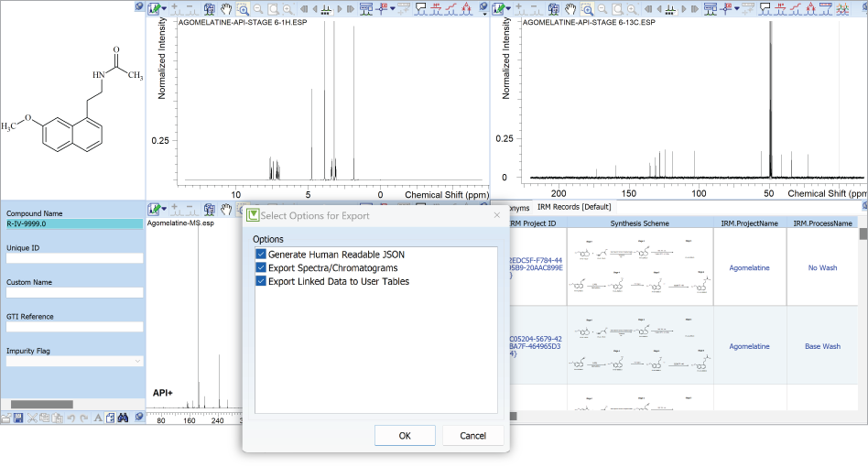This screenshot has width=868, height=467.
Task: Click the horizontal scrollbar thumb under compound fields
Action: (x=41, y=405)
